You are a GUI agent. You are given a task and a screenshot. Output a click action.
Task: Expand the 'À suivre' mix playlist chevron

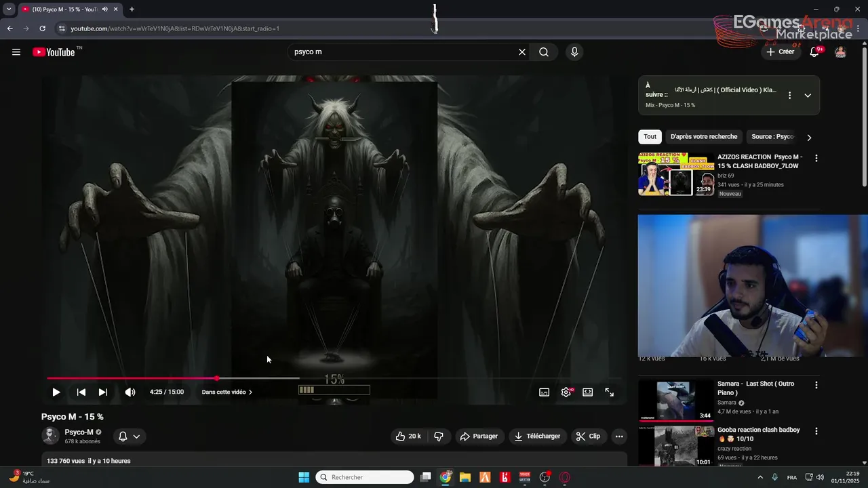(x=808, y=96)
